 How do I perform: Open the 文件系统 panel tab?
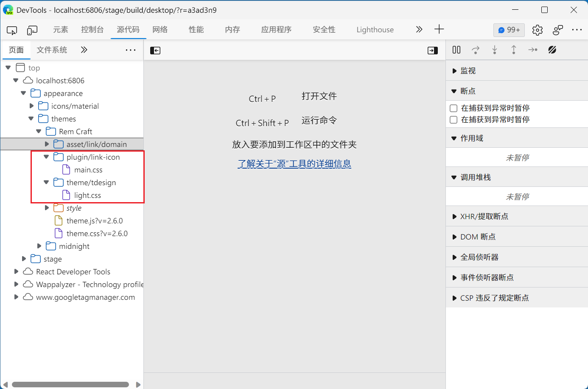52,50
